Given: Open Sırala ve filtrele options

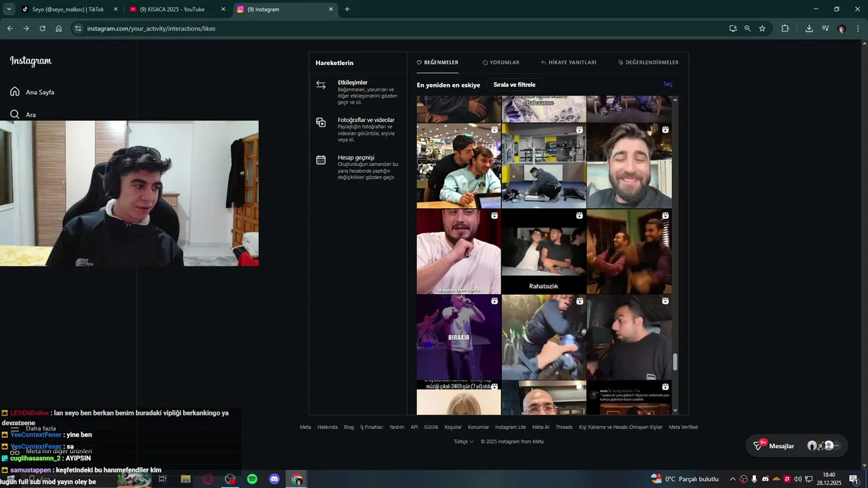Looking at the screenshot, I should [x=514, y=85].
